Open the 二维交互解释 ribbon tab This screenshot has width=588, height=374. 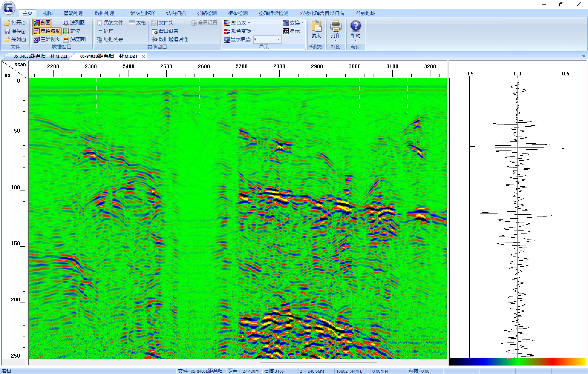(140, 13)
